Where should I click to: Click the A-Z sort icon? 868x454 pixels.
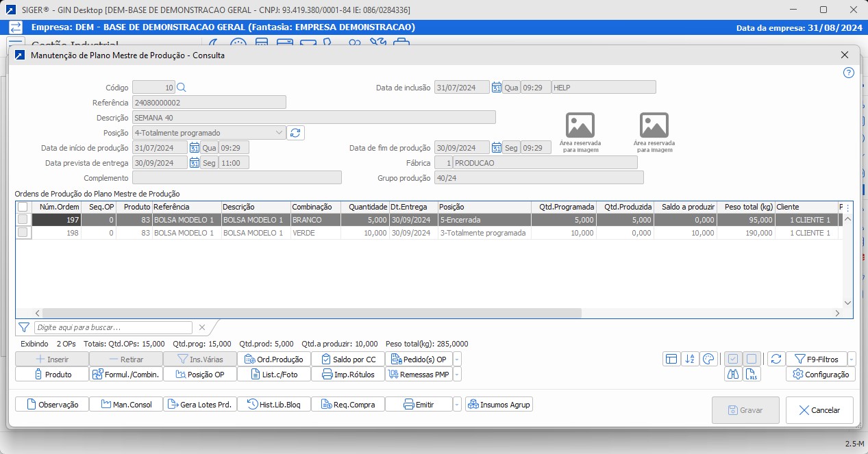coord(690,359)
